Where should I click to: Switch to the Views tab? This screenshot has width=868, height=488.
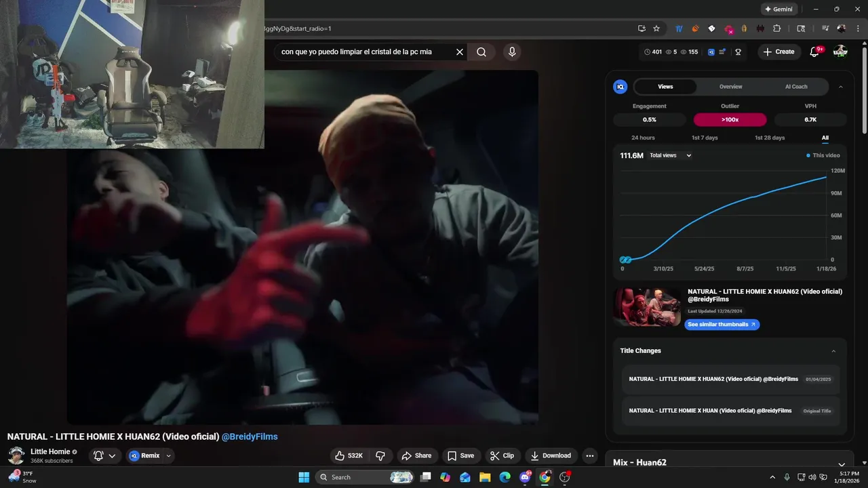[x=665, y=87]
